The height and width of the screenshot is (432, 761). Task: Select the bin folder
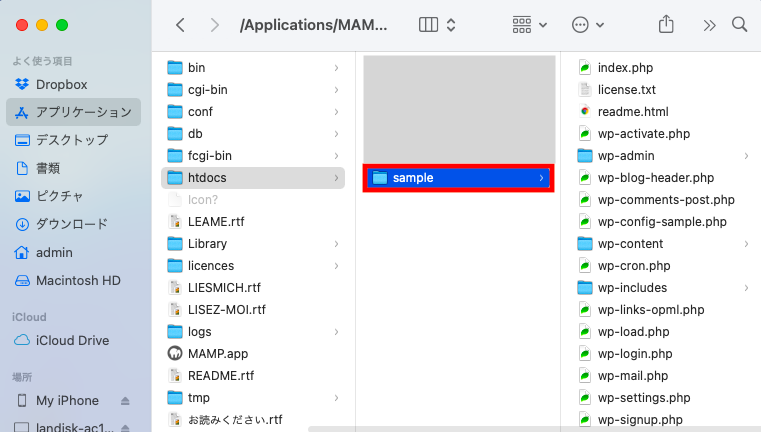pos(253,67)
